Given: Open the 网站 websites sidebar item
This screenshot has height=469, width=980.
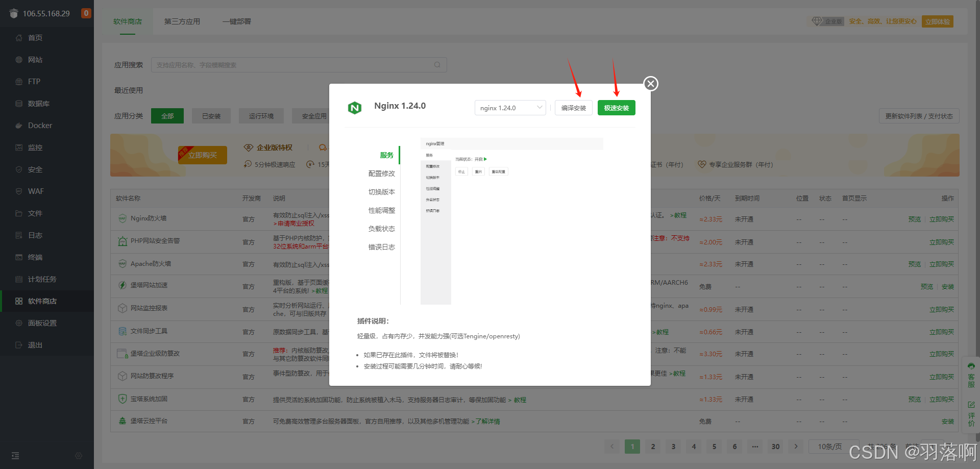Looking at the screenshot, I should tap(47, 60).
